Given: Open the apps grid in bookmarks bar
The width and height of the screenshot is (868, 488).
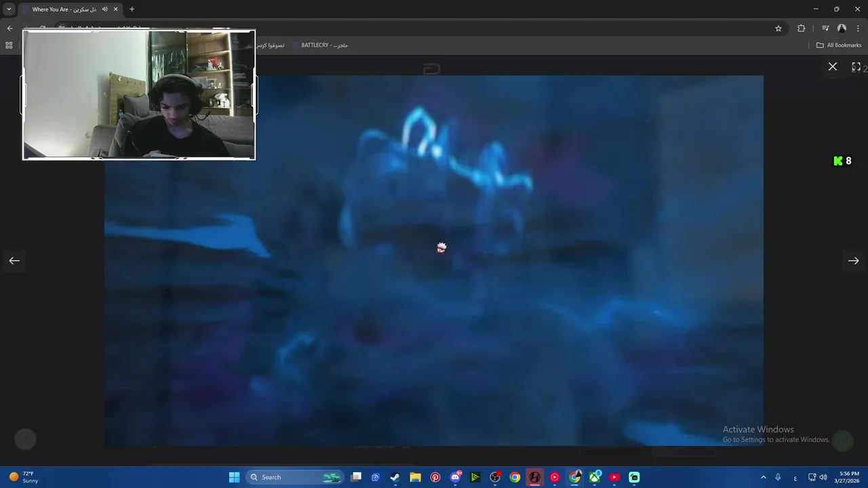Looking at the screenshot, I should [9, 45].
